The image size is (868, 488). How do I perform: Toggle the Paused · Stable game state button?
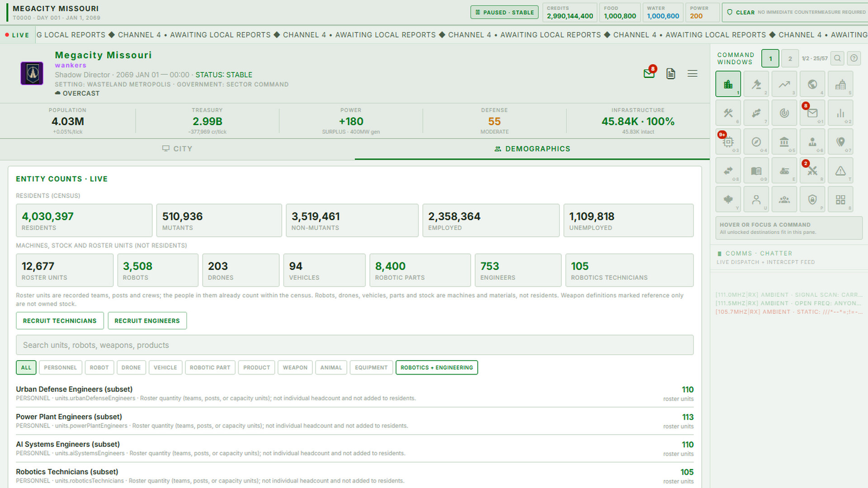(x=505, y=12)
